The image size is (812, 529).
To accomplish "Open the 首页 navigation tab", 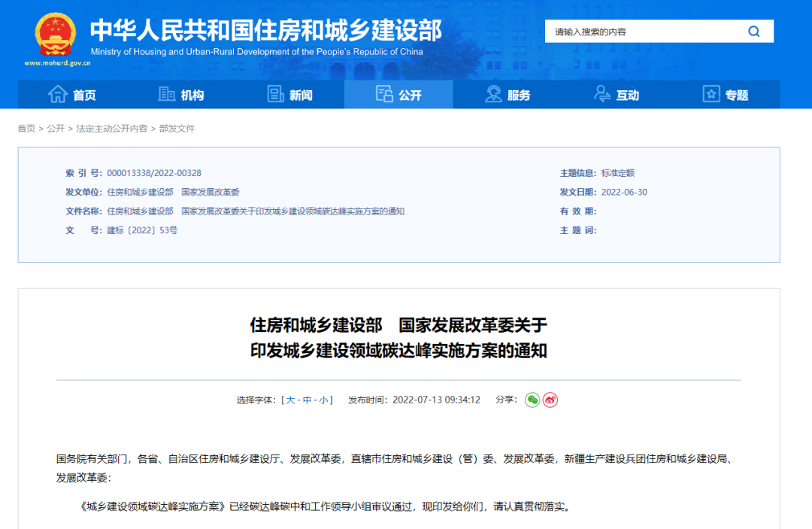I will click(72, 94).
